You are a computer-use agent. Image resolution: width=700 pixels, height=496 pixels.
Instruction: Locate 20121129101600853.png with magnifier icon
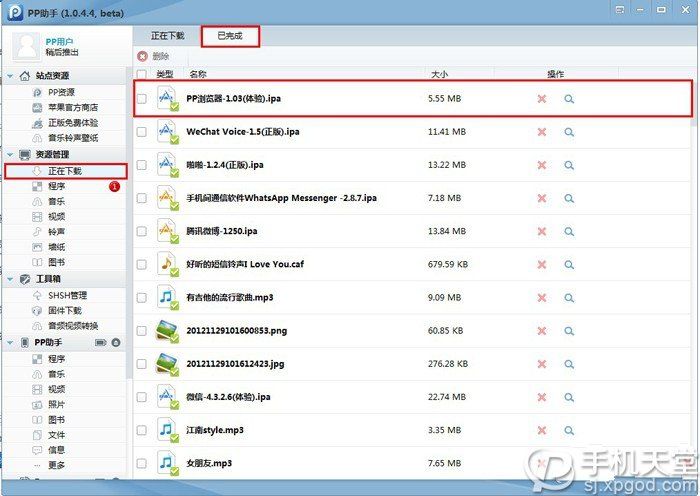point(569,331)
